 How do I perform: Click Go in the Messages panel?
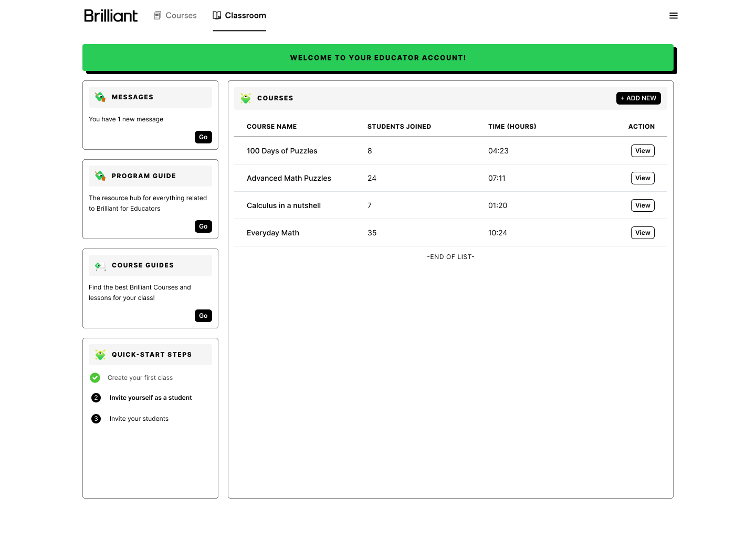coord(203,137)
